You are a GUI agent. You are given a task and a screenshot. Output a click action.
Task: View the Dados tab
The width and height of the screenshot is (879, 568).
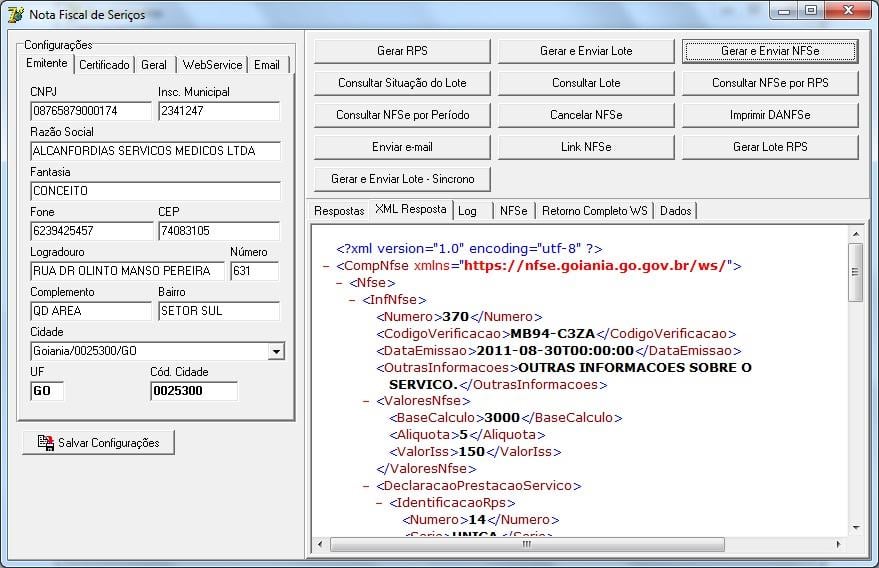pos(676,211)
